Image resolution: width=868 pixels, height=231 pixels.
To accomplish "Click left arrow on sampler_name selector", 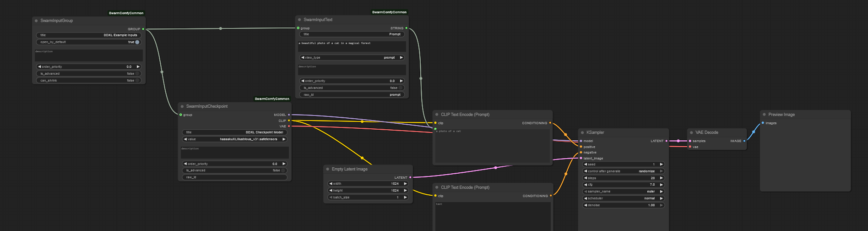I will point(586,192).
